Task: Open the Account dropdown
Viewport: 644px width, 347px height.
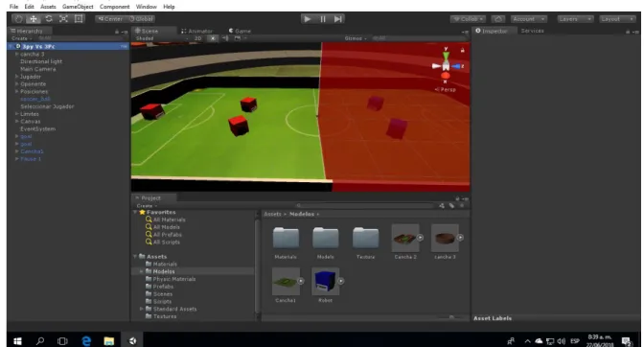Action: click(529, 19)
